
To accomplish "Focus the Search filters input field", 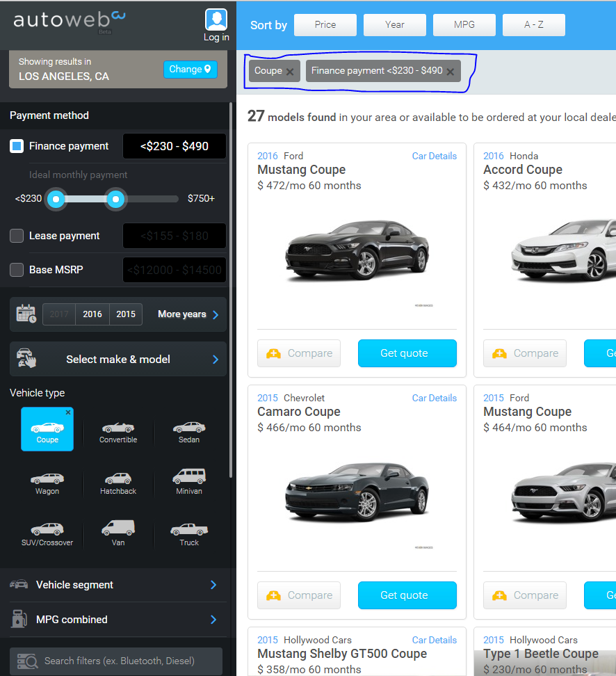I will tap(116, 661).
